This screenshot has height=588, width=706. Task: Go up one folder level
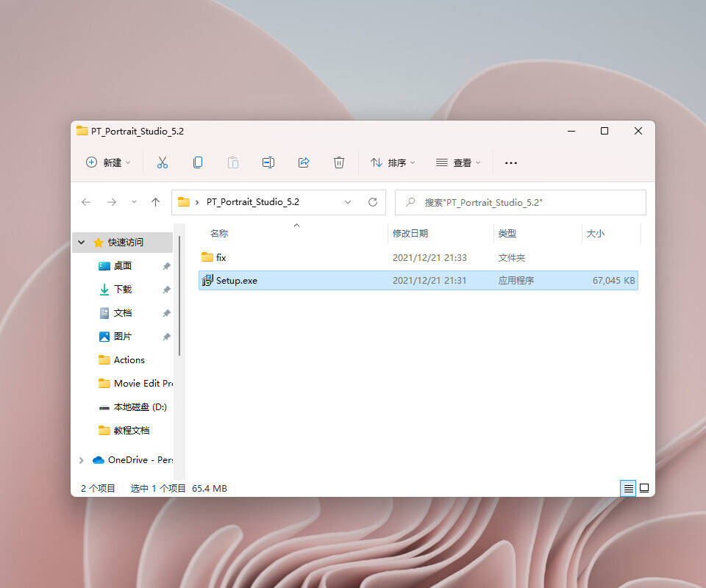[x=155, y=202]
